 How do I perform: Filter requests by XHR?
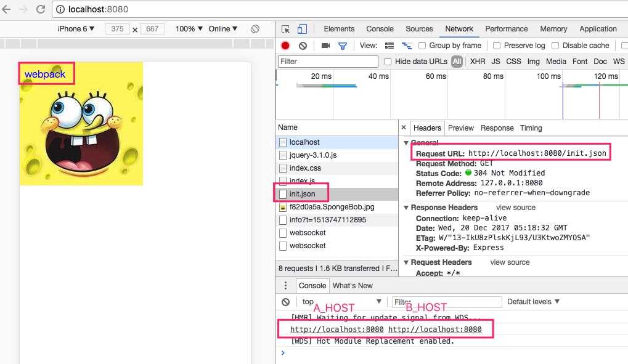coord(478,61)
